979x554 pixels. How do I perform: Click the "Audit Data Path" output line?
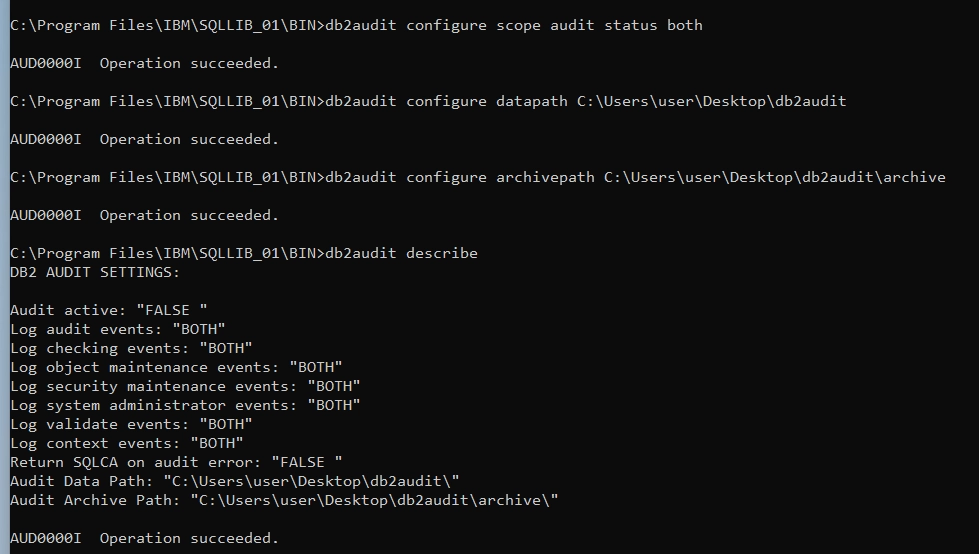point(235,481)
